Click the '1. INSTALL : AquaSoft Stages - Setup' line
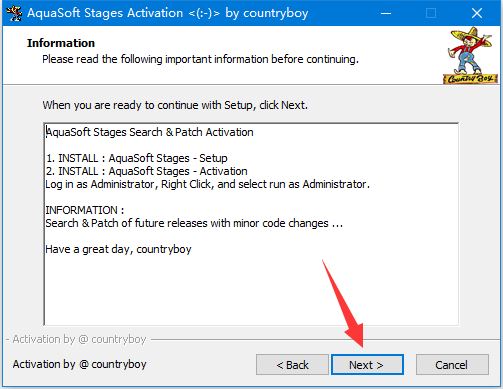503x389 pixels. 137,158
